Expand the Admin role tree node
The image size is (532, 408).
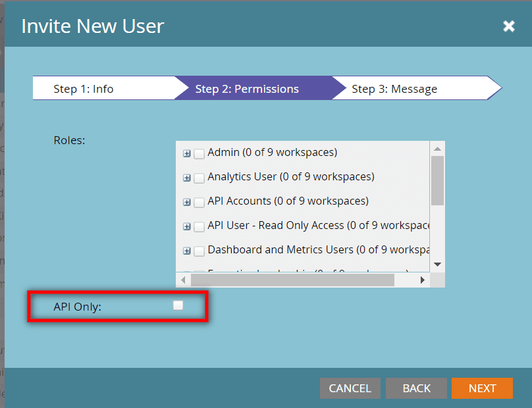pyautogui.click(x=187, y=153)
